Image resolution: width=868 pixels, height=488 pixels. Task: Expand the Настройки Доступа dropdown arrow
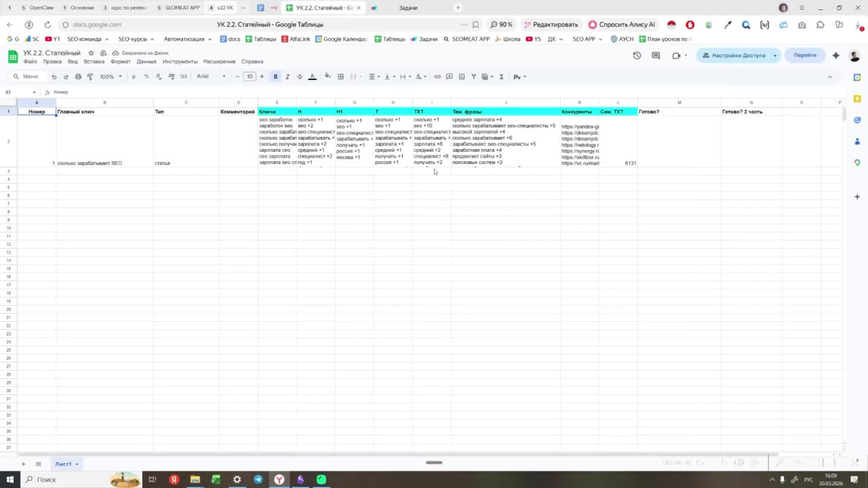[774, 56]
